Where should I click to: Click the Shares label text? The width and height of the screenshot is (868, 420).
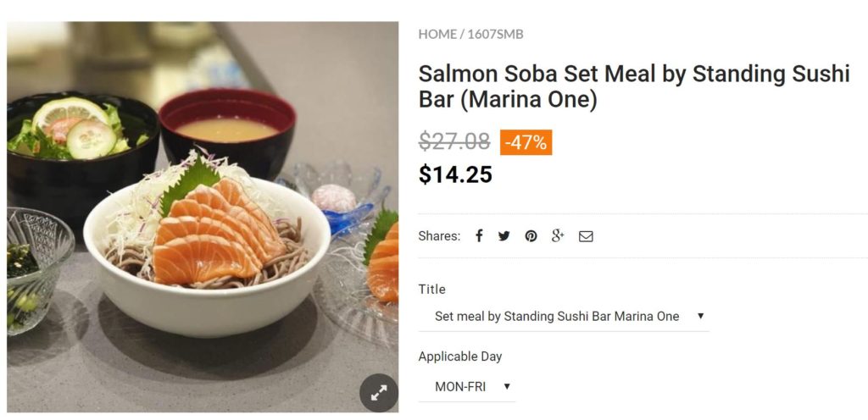[x=439, y=236]
